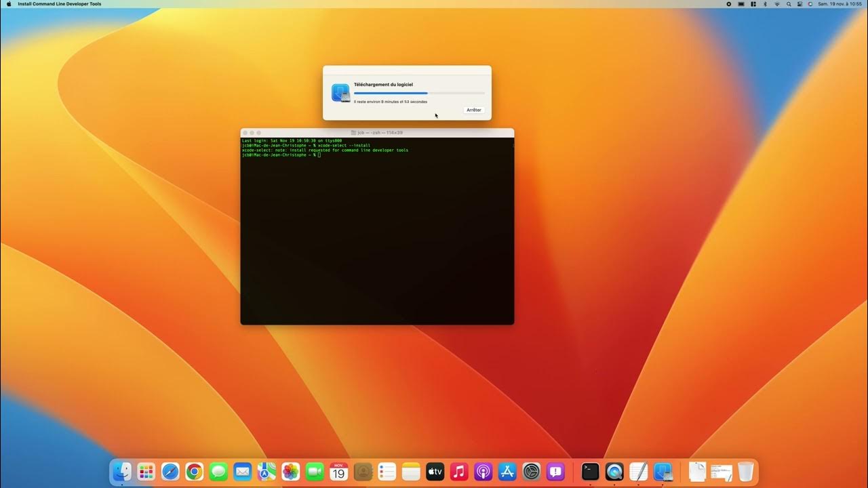Open Finder from the Dock
868x488 pixels.
click(x=122, y=471)
